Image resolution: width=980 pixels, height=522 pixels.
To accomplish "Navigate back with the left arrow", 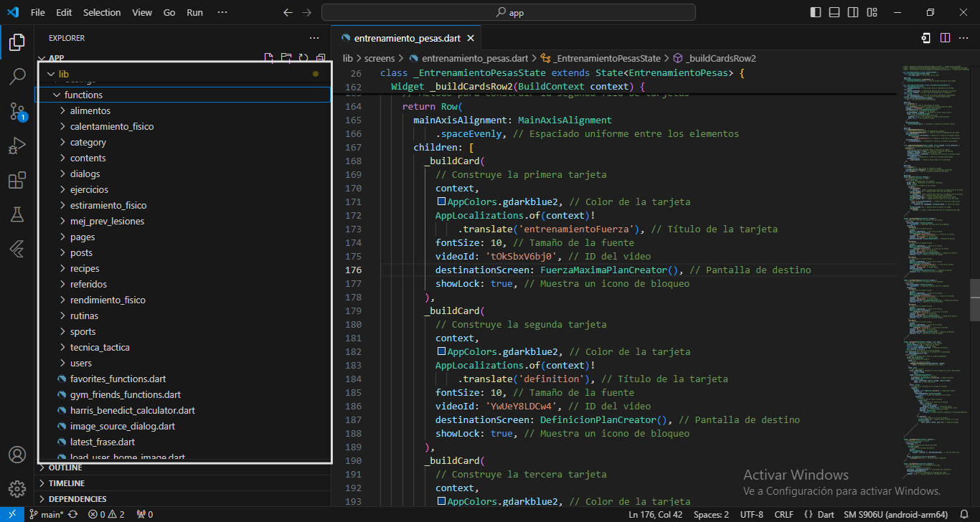I will (x=288, y=12).
